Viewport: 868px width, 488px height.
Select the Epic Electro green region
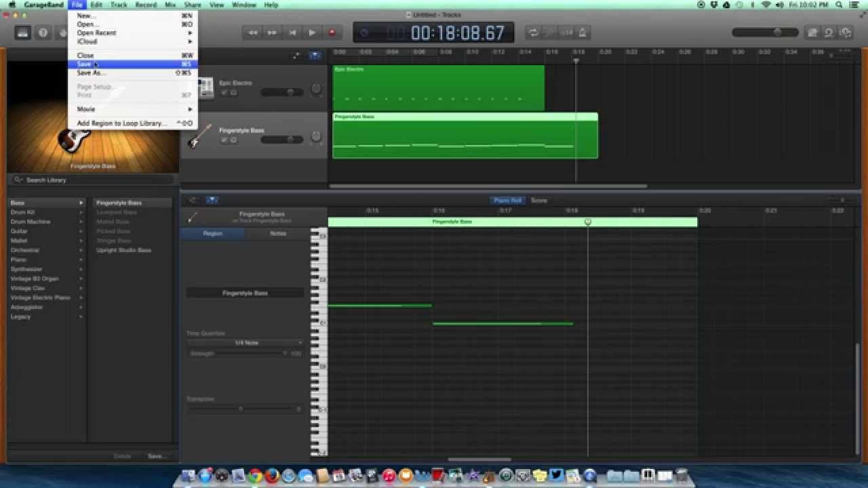(438, 87)
